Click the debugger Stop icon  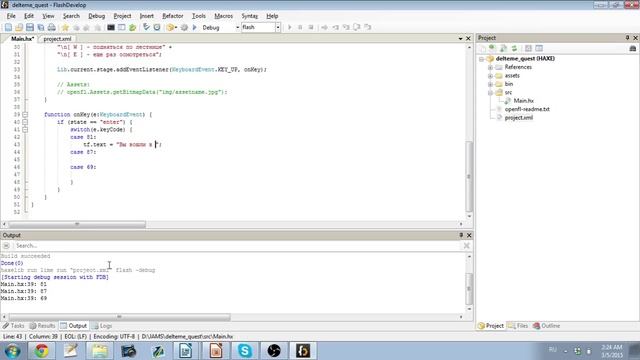(x=311, y=27)
